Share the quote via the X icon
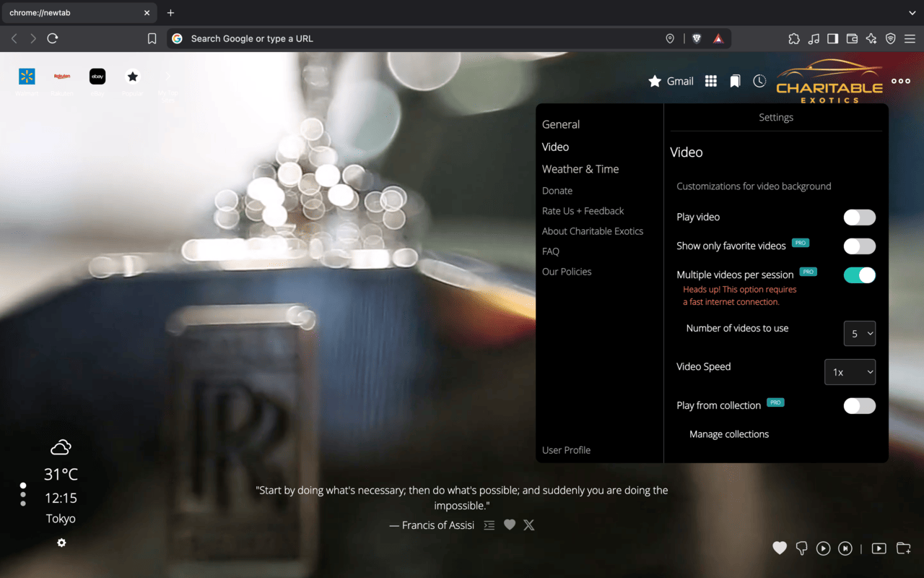This screenshot has height=578, width=924. [x=529, y=525]
